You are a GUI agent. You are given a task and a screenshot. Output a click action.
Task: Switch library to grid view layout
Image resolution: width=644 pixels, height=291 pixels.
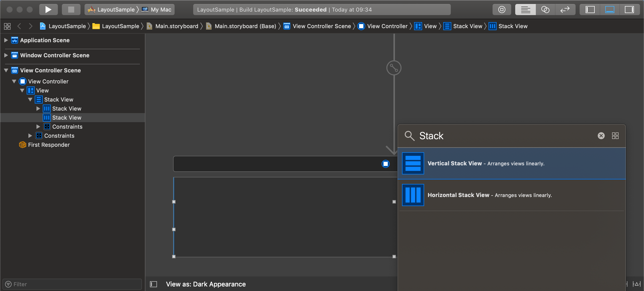coord(616,136)
